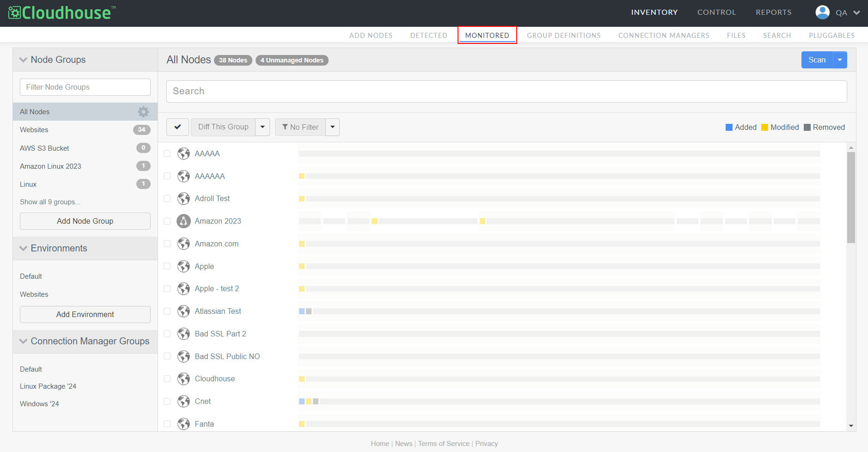
Task: Click the main Search field
Action: (x=507, y=92)
